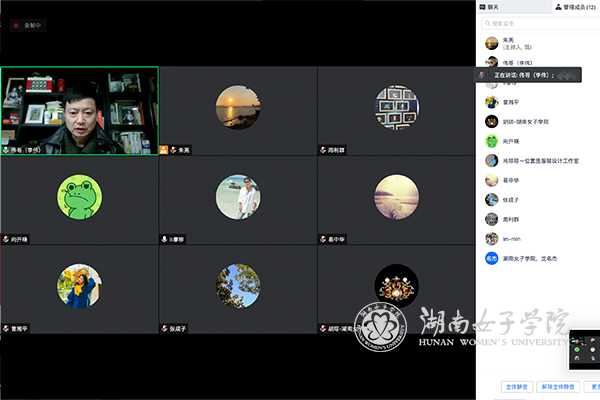Click the red recording indicator 录制中
Screen dimensions: 600x400
28,25
